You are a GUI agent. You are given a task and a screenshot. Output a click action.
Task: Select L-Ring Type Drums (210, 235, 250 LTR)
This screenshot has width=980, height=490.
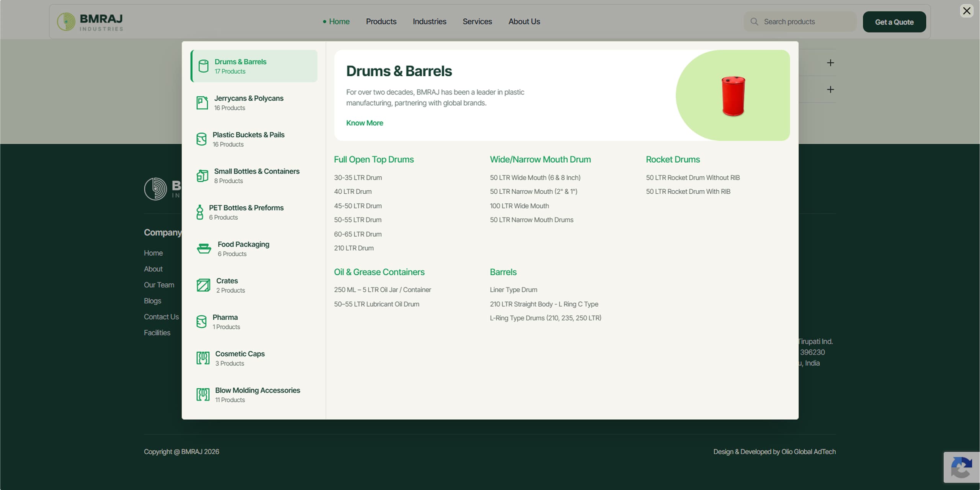click(546, 318)
